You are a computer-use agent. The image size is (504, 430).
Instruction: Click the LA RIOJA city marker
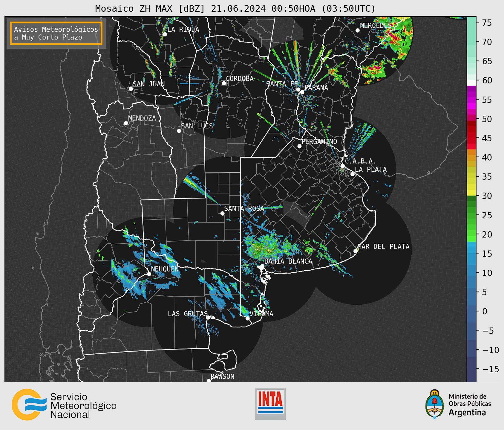point(165,34)
